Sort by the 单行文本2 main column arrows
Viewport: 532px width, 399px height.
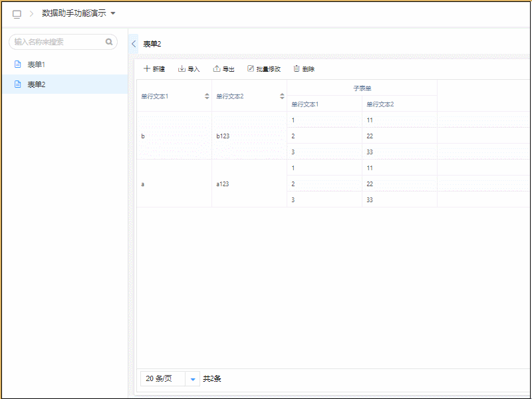coord(282,96)
